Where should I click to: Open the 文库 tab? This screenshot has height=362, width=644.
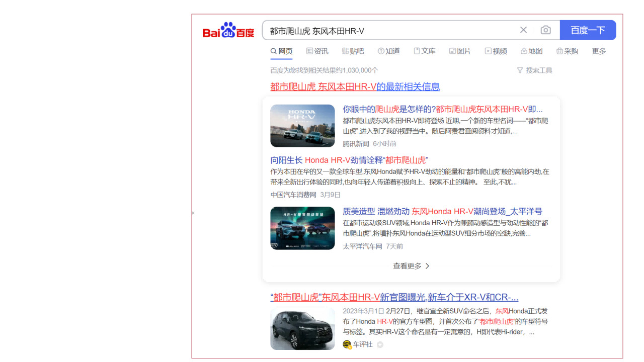(x=424, y=51)
